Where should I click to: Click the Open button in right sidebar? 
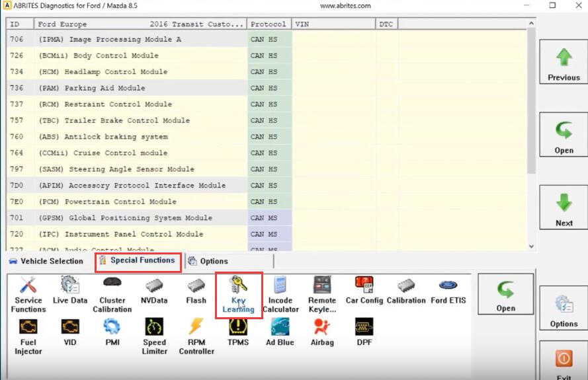point(564,134)
